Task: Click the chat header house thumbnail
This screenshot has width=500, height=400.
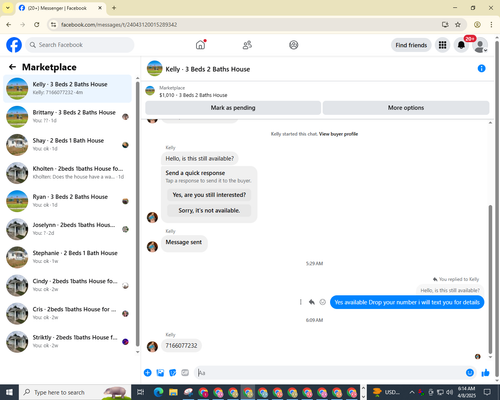Action: (x=155, y=68)
